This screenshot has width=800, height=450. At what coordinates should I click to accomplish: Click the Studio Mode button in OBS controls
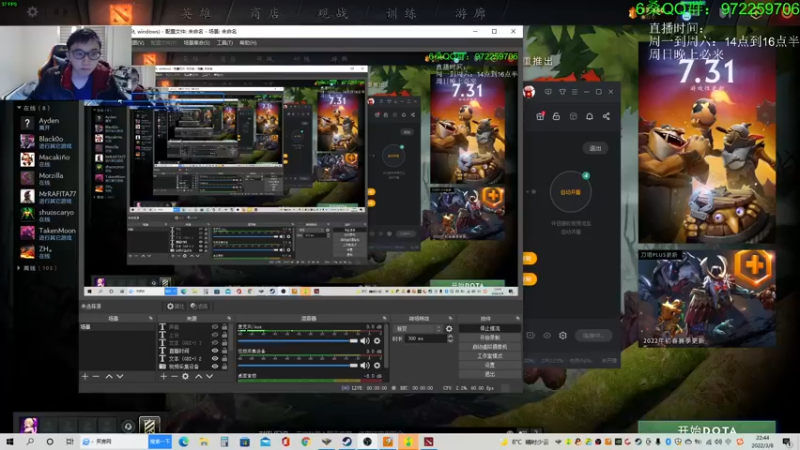coord(490,356)
